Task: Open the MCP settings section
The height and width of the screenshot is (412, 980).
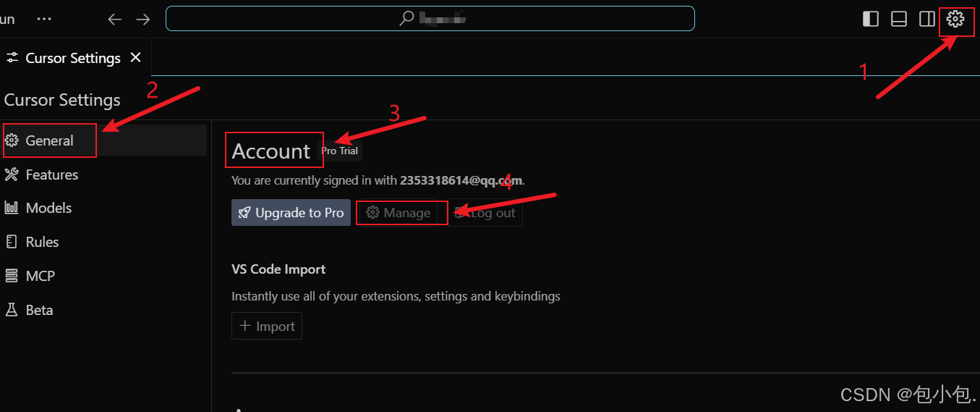Action: pyautogui.click(x=103, y=276)
